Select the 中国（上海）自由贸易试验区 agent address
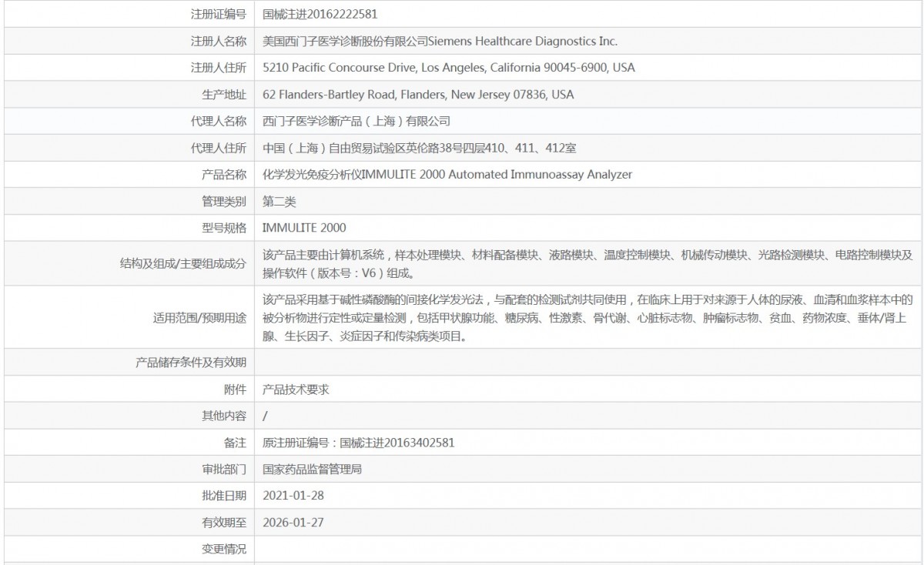 coord(420,148)
